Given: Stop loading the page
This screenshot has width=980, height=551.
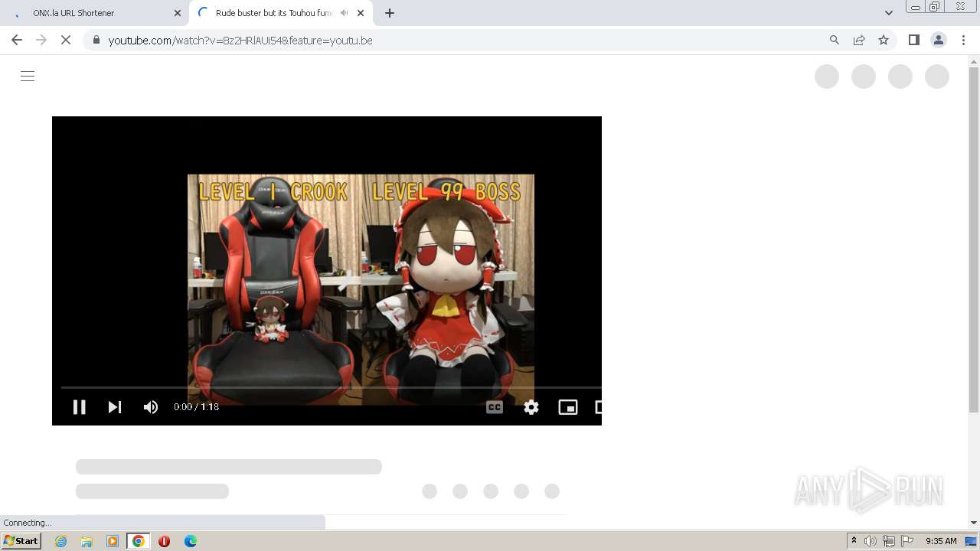Looking at the screenshot, I should pos(66,40).
